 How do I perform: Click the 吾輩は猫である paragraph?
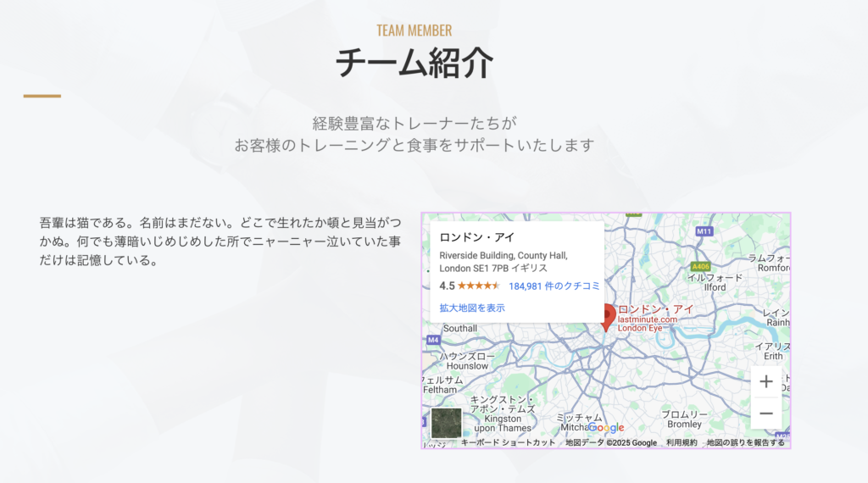pyautogui.click(x=220, y=241)
